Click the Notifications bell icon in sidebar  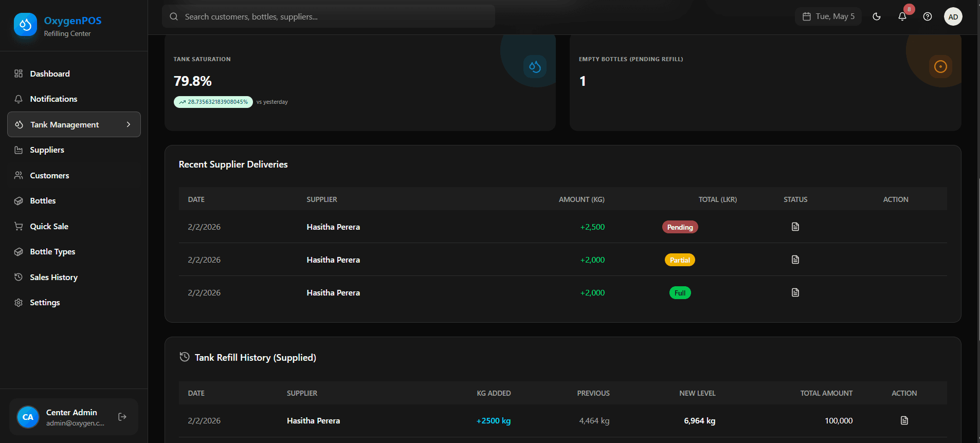19,99
